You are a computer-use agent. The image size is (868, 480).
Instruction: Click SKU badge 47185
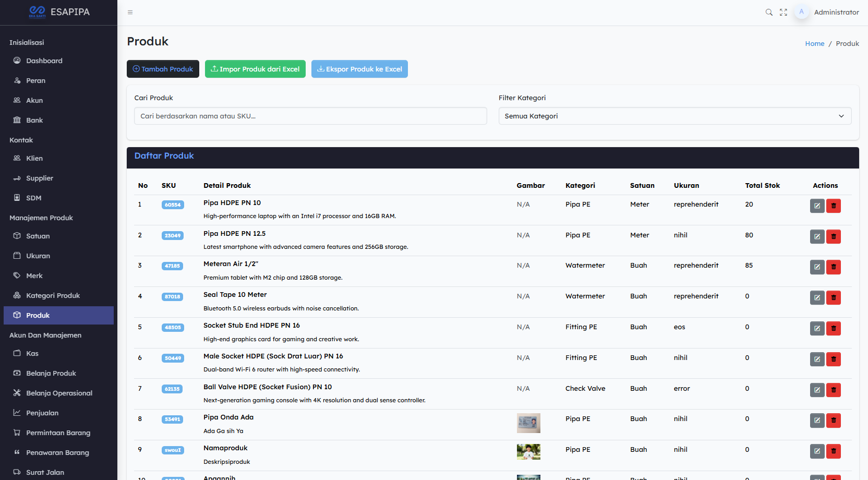coord(173,266)
